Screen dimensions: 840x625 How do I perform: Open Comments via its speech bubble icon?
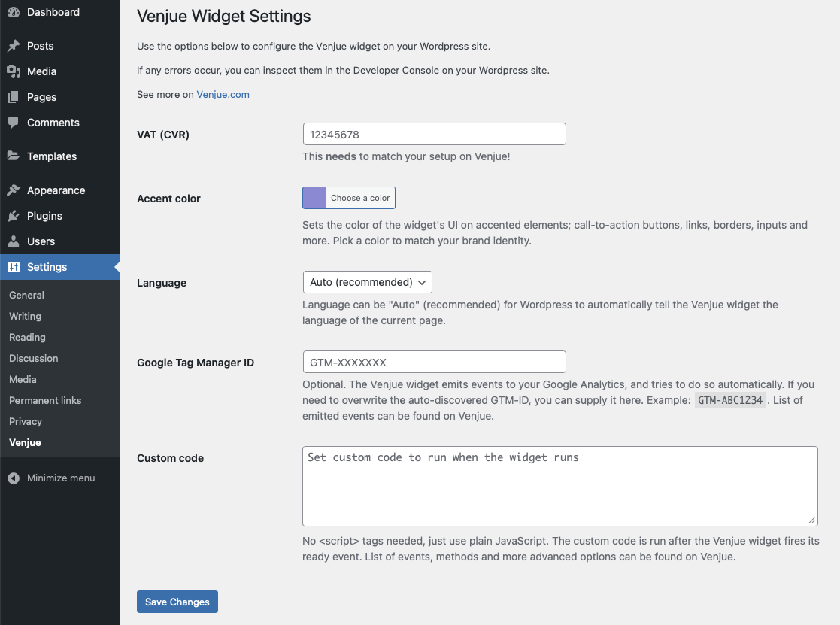pyautogui.click(x=14, y=123)
